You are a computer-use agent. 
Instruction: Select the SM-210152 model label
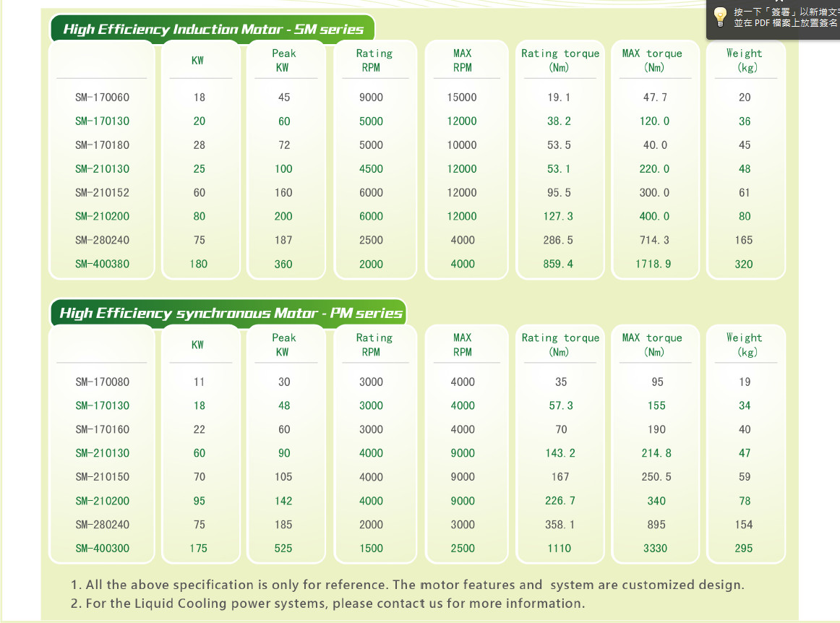pyautogui.click(x=103, y=193)
